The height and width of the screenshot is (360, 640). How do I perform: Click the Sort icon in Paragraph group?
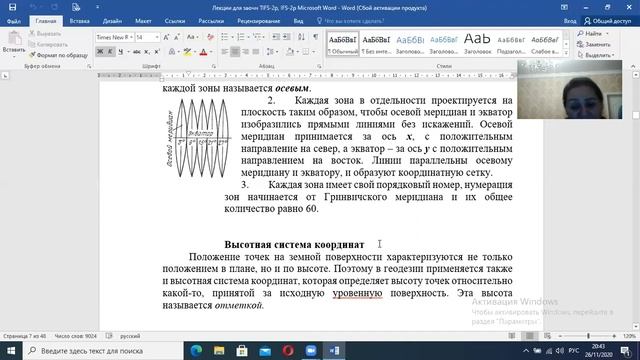coord(301,37)
